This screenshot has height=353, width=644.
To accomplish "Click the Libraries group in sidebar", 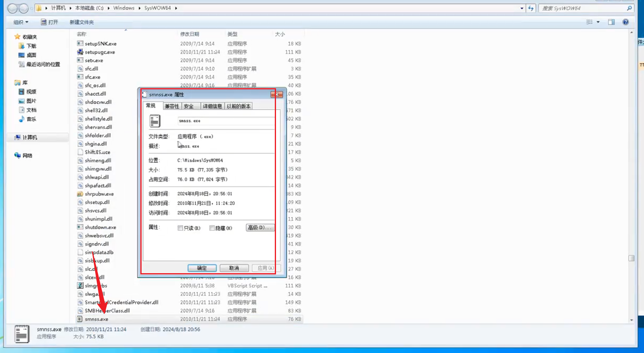I will point(21,83).
